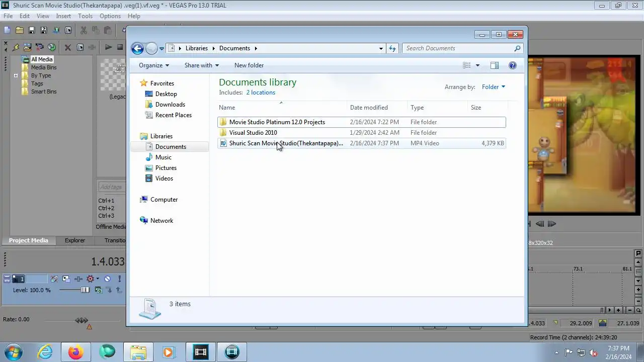
Task: Select the Shuric Scan Movie Studio MP4 file
Action: pos(361,143)
